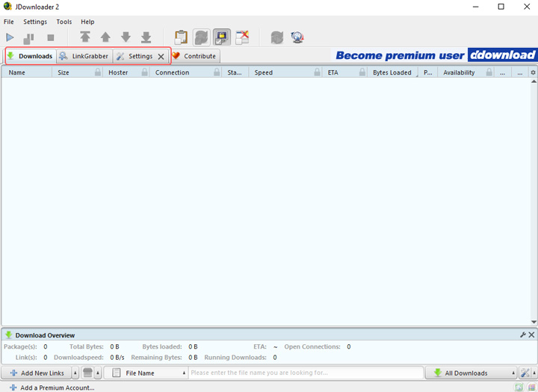This screenshot has height=392, width=538.
Task: Toggle lock on Size column
Action: 98,72
